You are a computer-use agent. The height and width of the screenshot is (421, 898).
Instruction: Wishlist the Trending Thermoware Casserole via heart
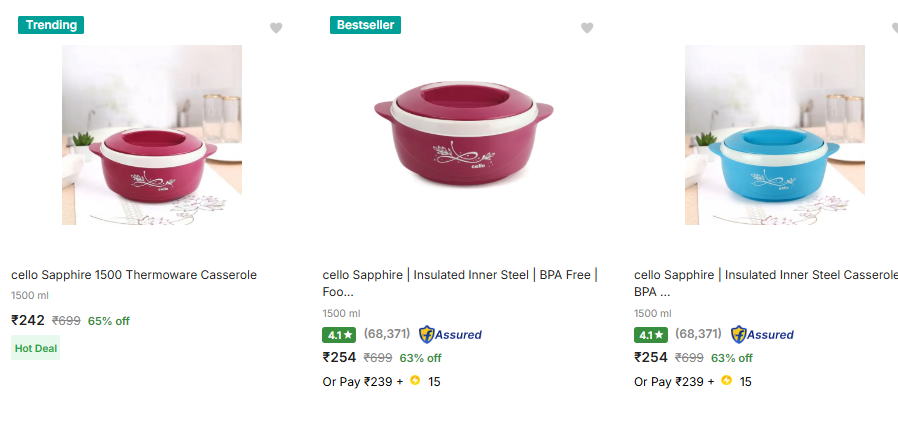point(276,28)
